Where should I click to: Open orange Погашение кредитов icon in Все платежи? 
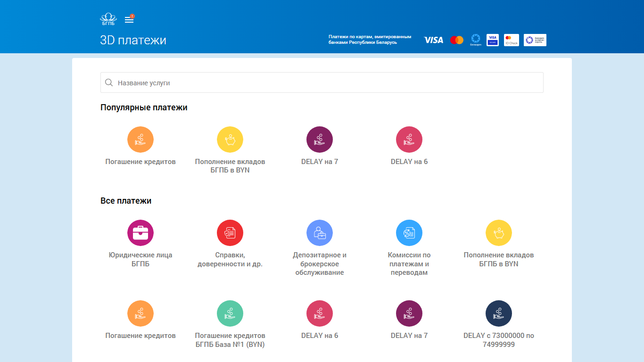140,313
